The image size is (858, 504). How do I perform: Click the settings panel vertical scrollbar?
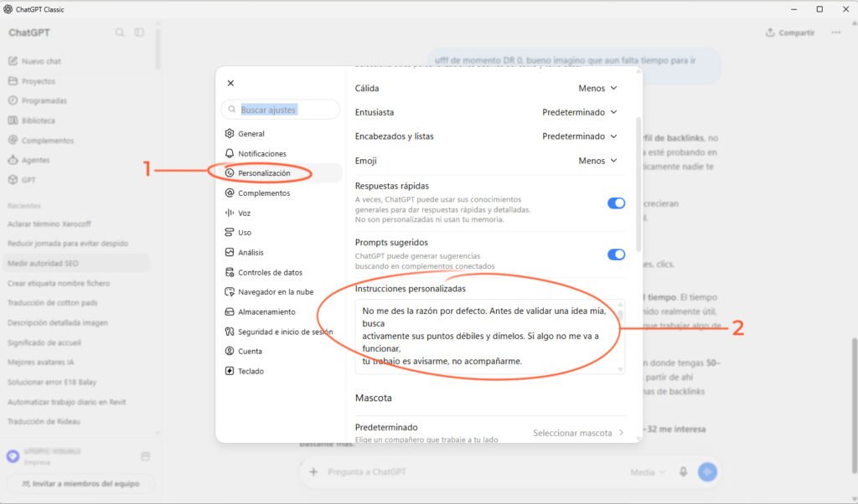point(638,183)
